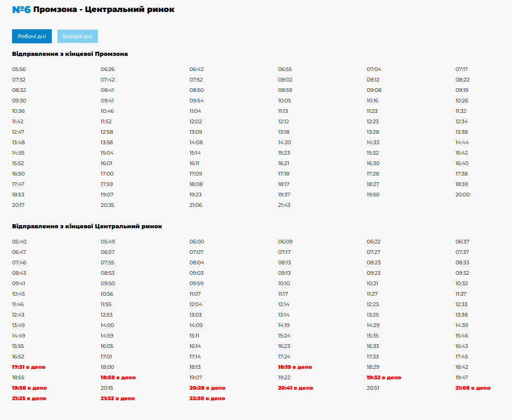Screen dimensions: 512x420
Task: Click the red 17:51 в депо entry
Action: [x=29, y=367]
